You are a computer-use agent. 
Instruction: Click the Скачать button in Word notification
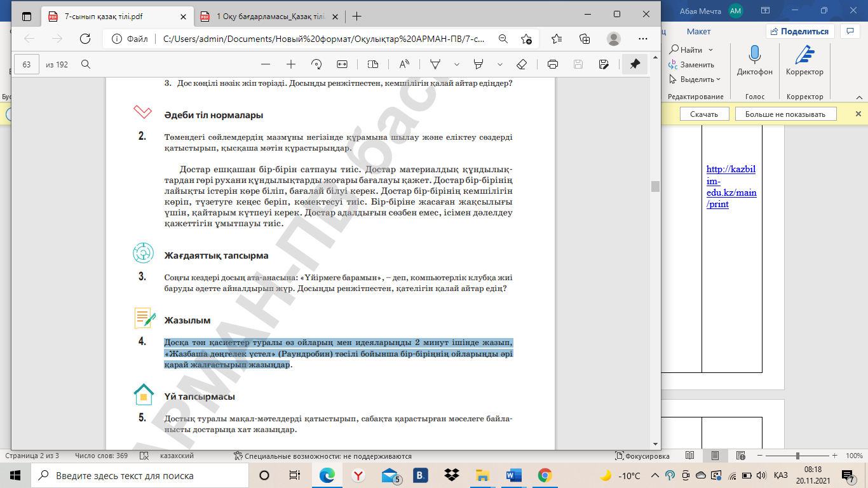703,114
